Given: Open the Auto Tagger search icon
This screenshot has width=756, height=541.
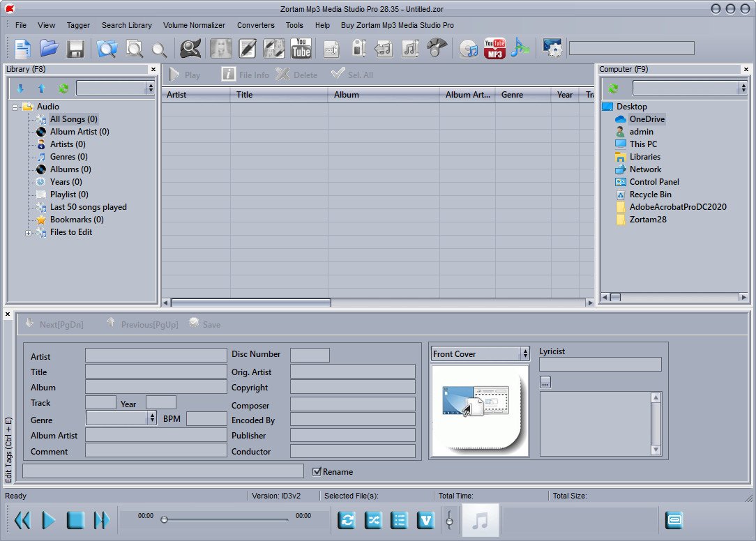Looking at the screenshot, I should [x=189, y=48].
